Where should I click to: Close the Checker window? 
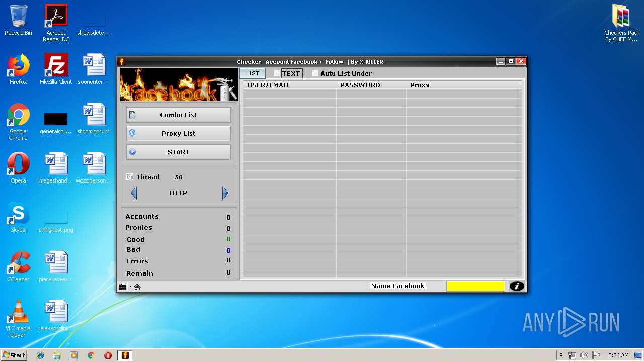coord(521,61)
